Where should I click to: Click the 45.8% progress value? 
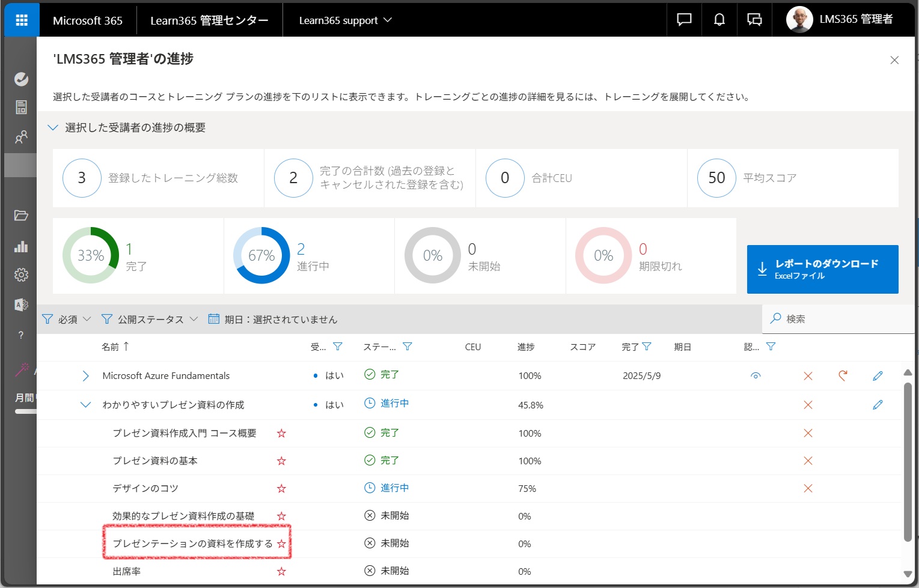click(531, 405)
